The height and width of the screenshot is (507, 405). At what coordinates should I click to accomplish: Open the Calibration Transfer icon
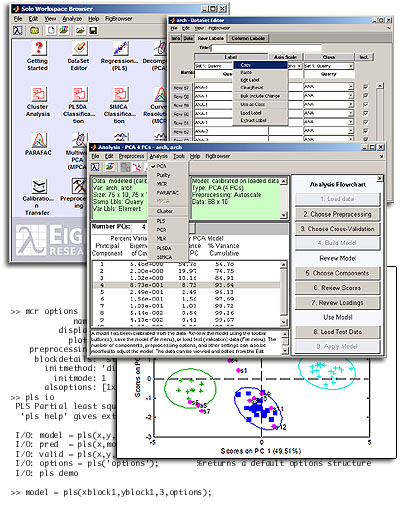[39, 186]
